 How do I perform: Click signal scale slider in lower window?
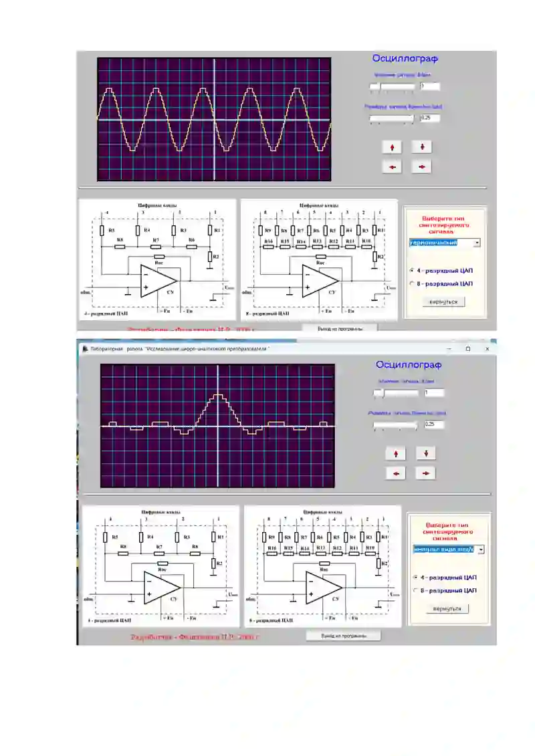tap(396, 393)
